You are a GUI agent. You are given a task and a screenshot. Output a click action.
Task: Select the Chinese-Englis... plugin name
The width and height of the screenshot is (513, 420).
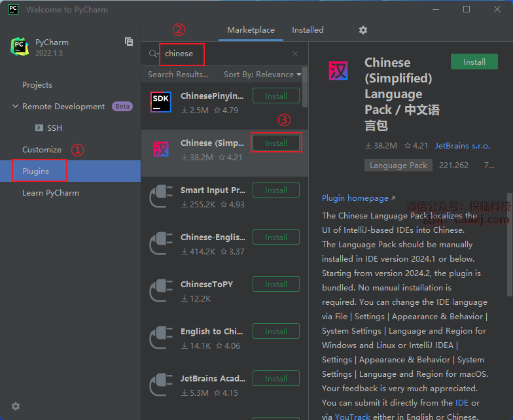(x=213, y=237)
